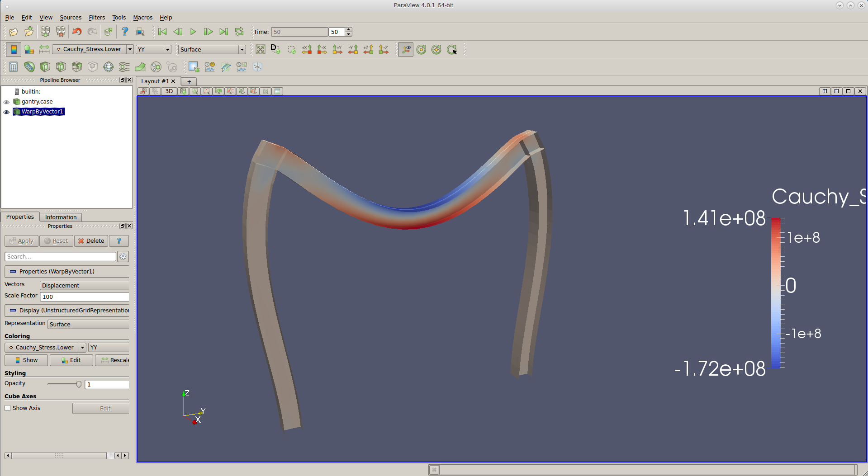Create a Slice of the model
868x476 pixels.
tap(61, 66)
